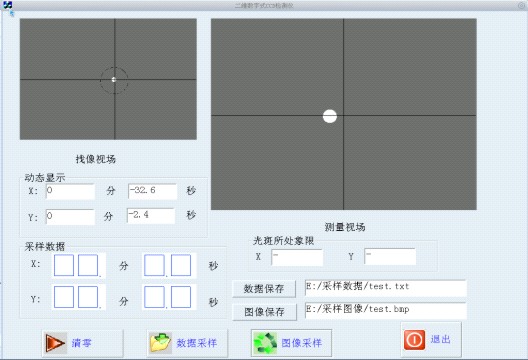This screenshot has width=528, height=360.
Task: Click the white light spot in 测量视场
Action: pyautogui.click(x=330, y=116)
